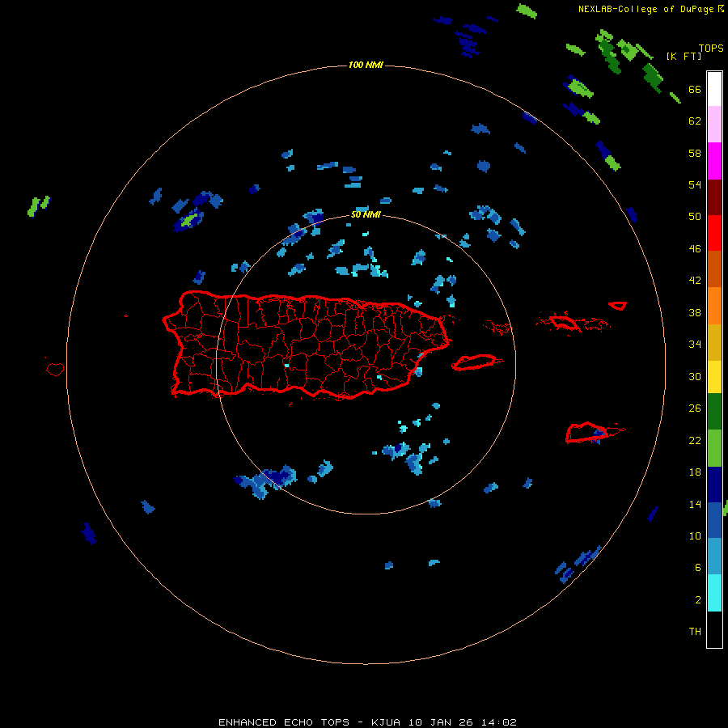
Task: Click the 22 legend value
Action: click(695, 441)
